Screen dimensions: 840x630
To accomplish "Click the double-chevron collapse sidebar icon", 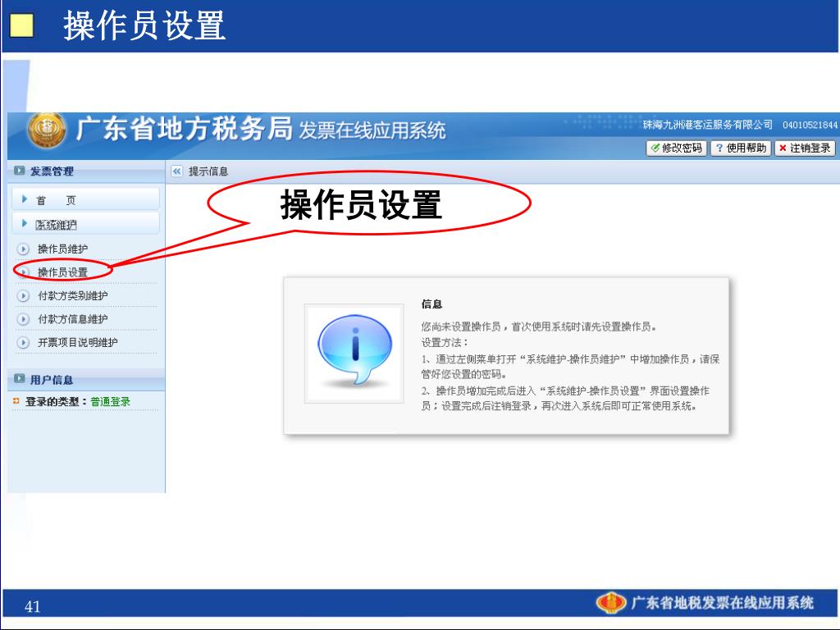I will pyautogui.click(x=177, y=171).
